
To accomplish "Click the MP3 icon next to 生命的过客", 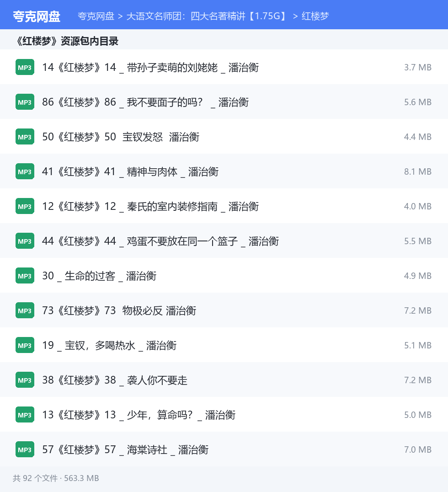I will click(25, 276).
